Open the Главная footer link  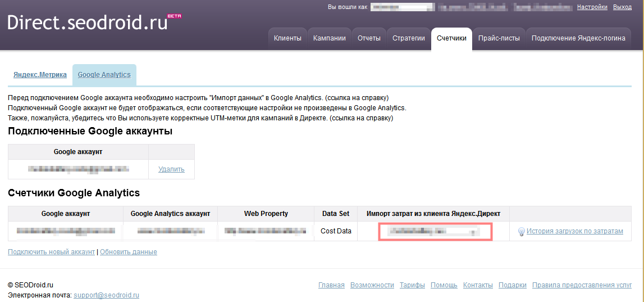tap(331, 285)
